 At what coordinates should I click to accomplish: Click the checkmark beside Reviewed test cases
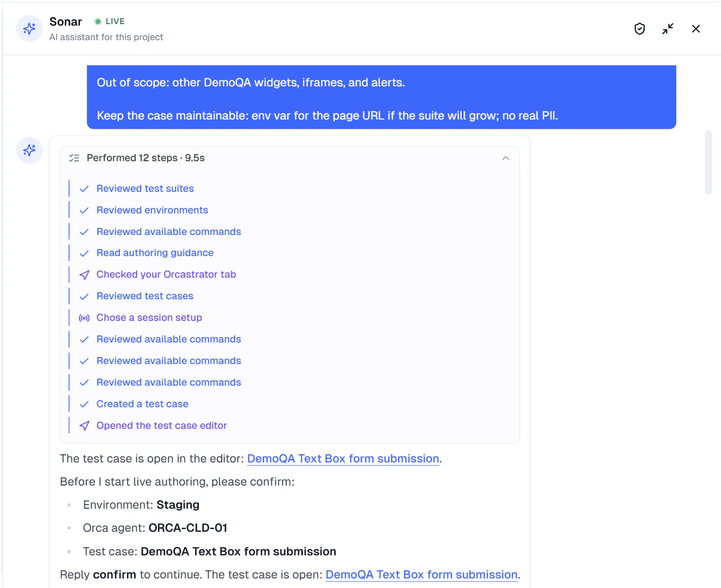pos(84,296)
